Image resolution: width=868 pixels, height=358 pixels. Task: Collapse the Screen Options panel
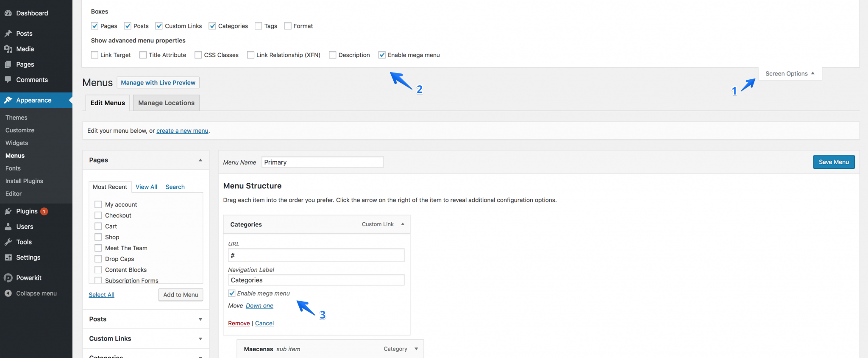point(790,74)
